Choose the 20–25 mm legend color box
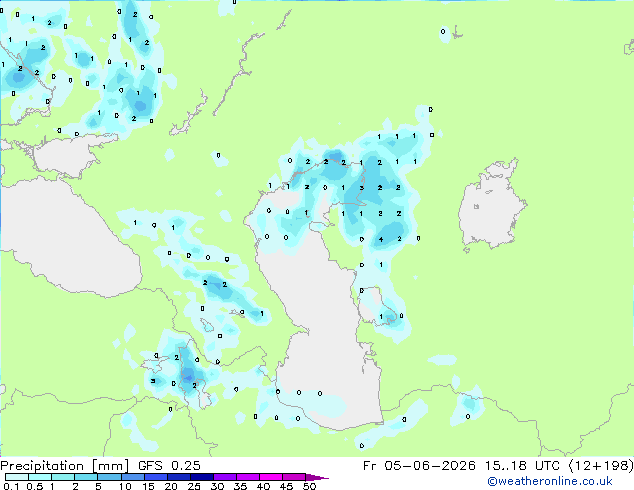 (x=179, y=477)
